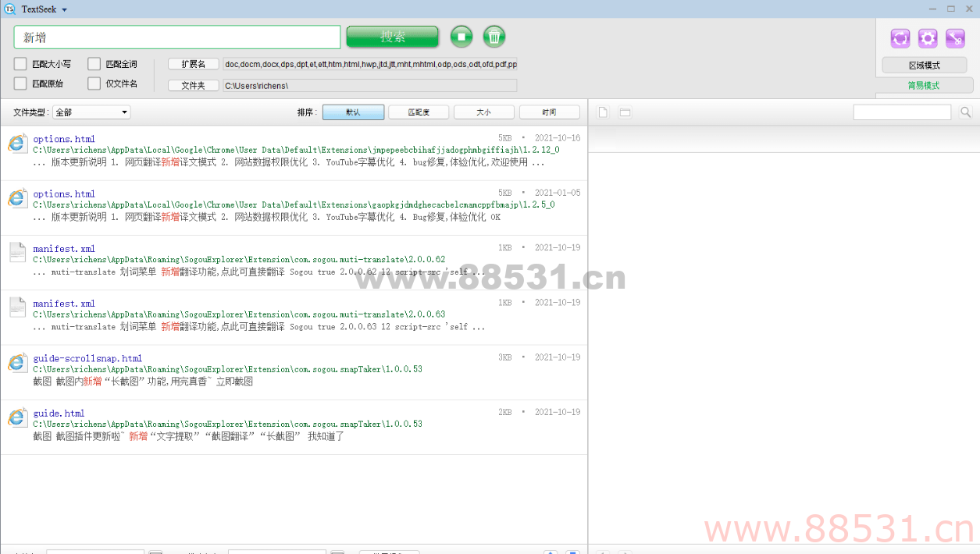Click path of guide-scrollsnap.html result
The height and width of the screenshot is (554, 980).
click(227, 369)
